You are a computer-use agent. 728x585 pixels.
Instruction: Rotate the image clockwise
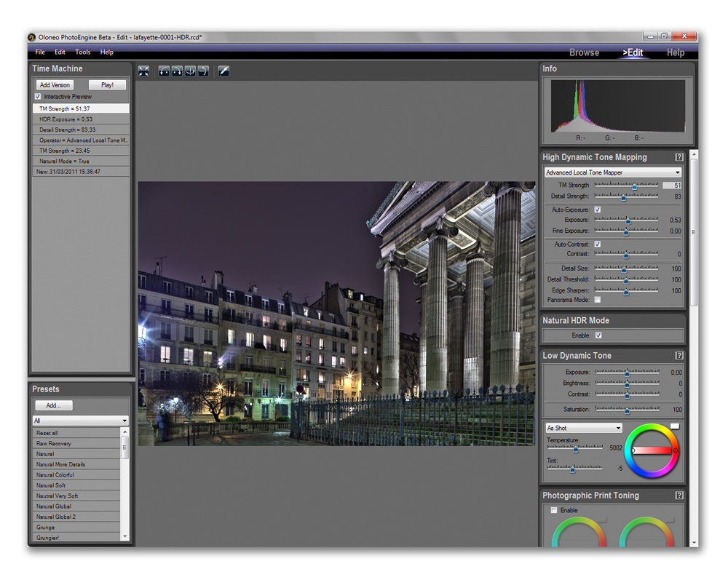(177, 71)
